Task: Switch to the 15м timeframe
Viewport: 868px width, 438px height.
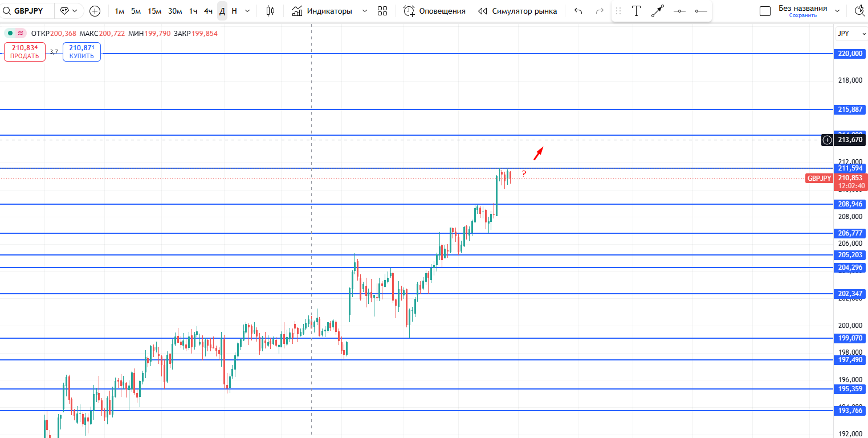Action: tap(154, 11)
